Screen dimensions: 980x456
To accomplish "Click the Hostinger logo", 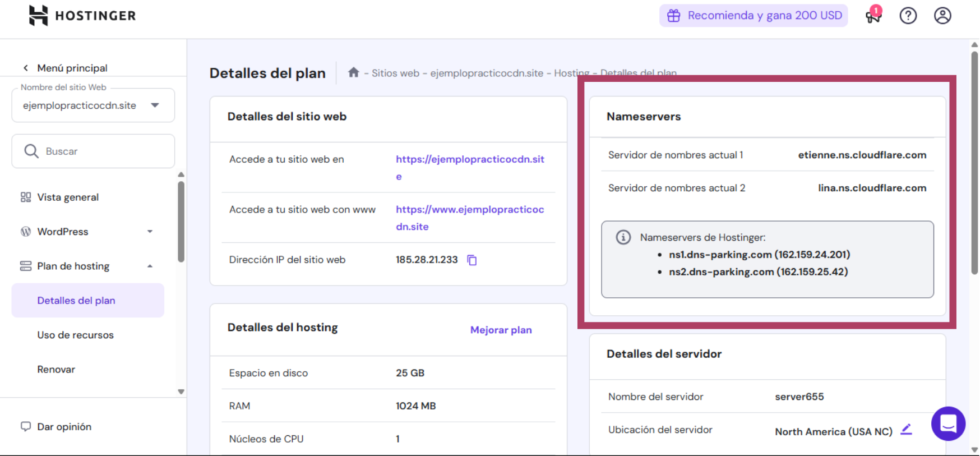I will tap(82, 16).
